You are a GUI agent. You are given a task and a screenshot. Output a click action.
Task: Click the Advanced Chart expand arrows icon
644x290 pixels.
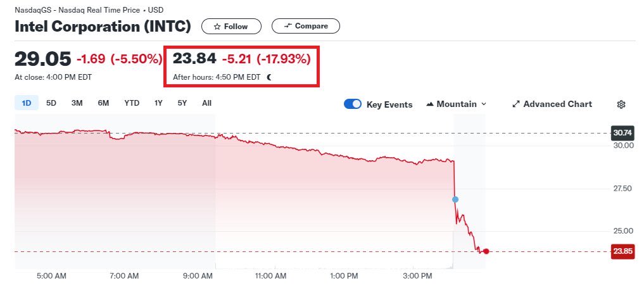click(x=515, y=104)
